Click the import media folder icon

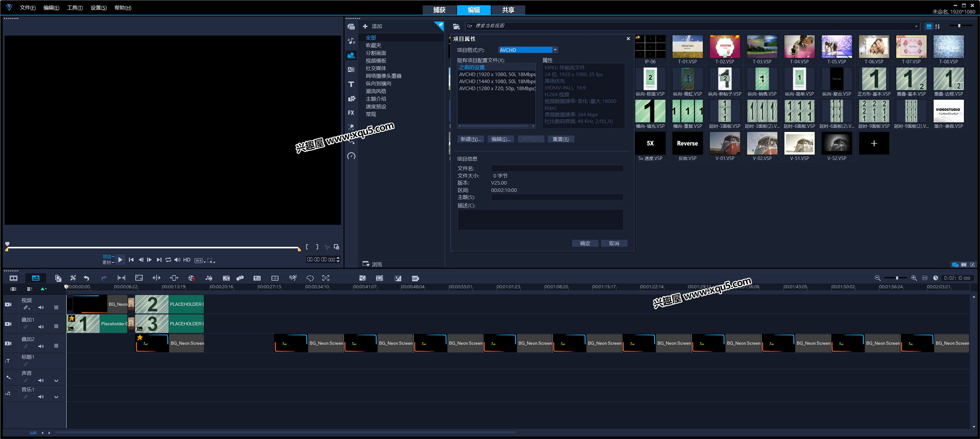(456, 26)
